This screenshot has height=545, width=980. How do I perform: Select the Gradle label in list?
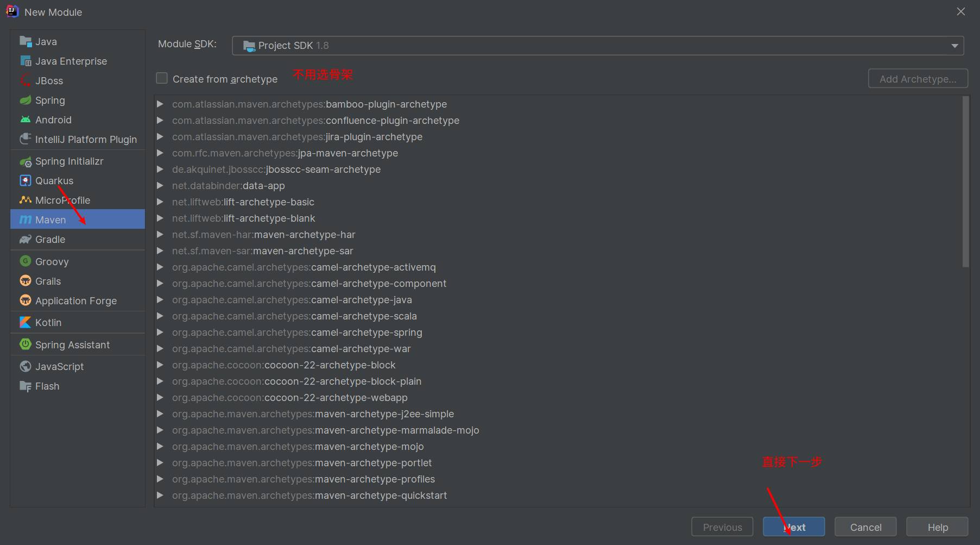coord(50,240)
